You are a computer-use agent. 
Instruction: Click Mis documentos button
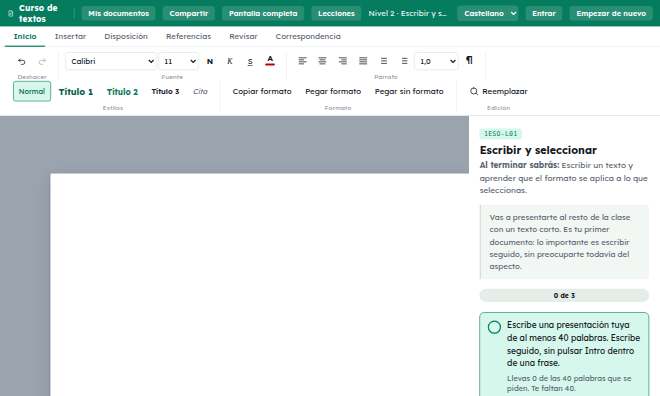click(118, 13)
